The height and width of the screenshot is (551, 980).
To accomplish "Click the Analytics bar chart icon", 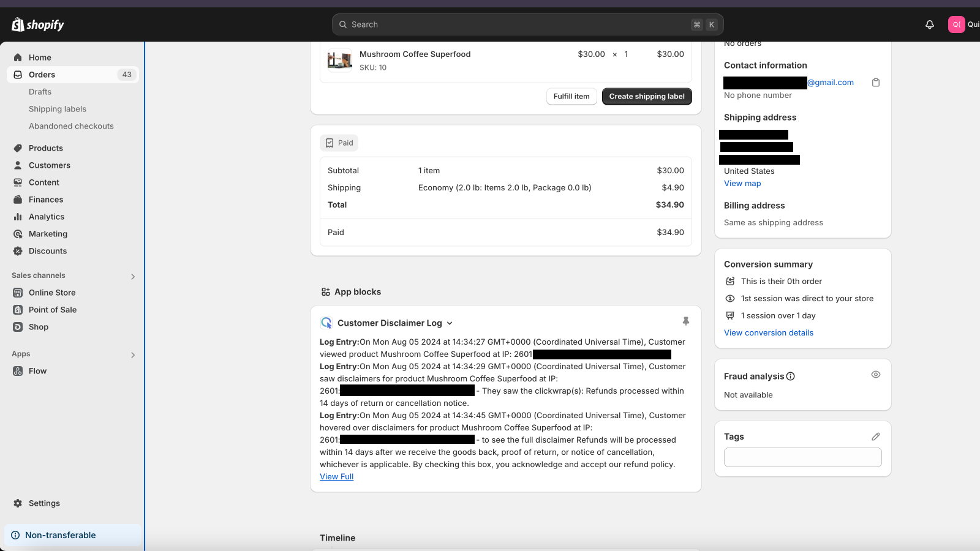I will [x=18, y=217].
